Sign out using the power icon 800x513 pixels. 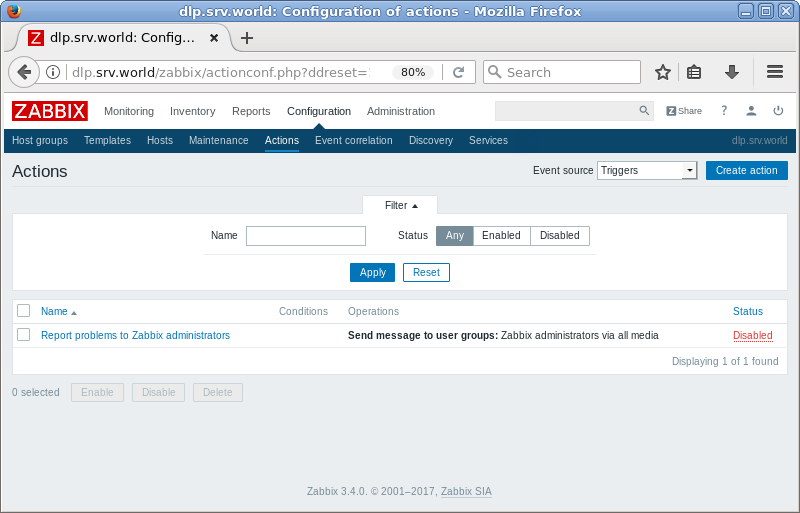click(778, 110)
